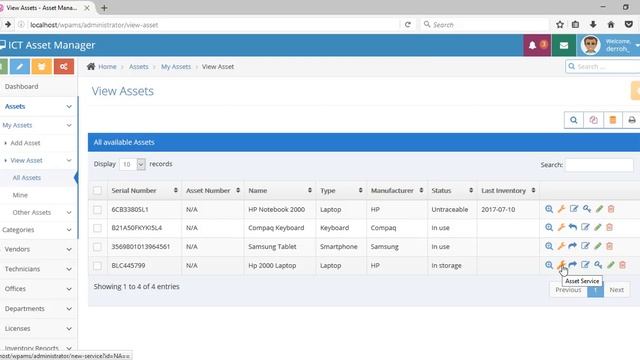Open Dashboard from the sidebar
Image resolution: width=640 pixels, height=360 pixels.
[22, 87]
